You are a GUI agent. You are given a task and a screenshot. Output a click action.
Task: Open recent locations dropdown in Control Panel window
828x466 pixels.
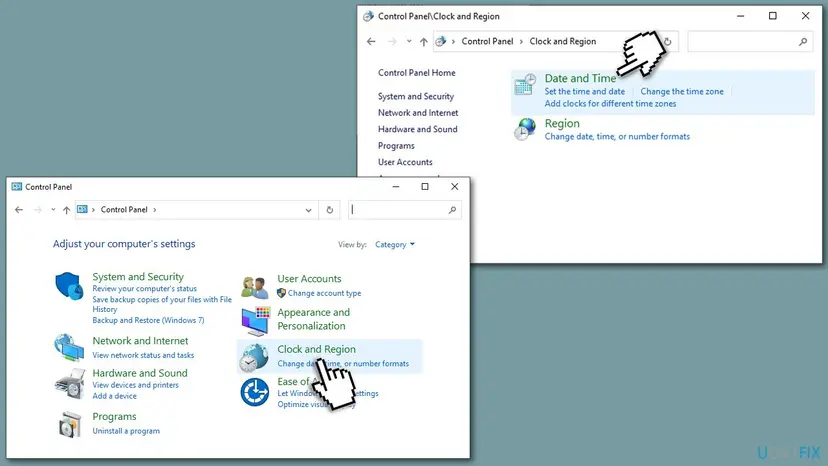point(53,210)
